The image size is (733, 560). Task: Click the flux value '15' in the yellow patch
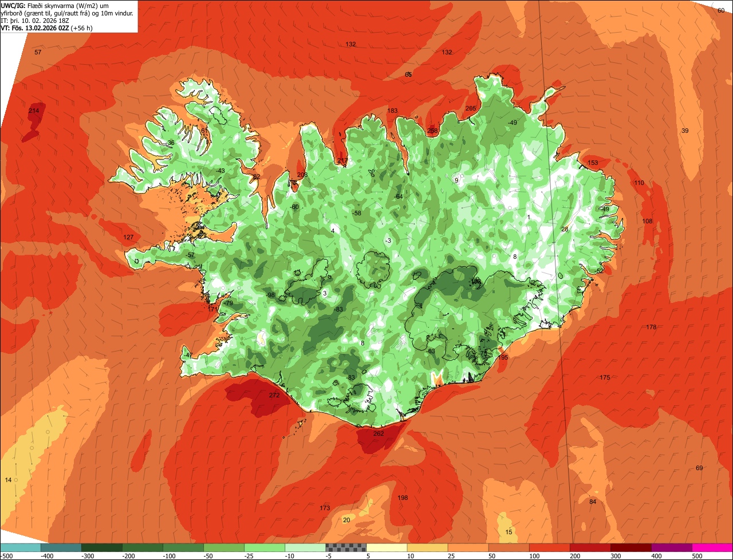509,532
